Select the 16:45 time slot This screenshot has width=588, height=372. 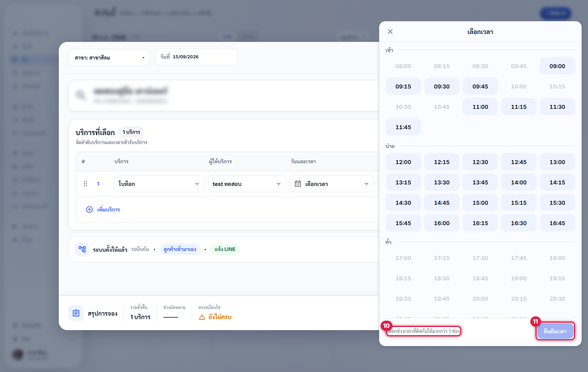pos(557,223)
